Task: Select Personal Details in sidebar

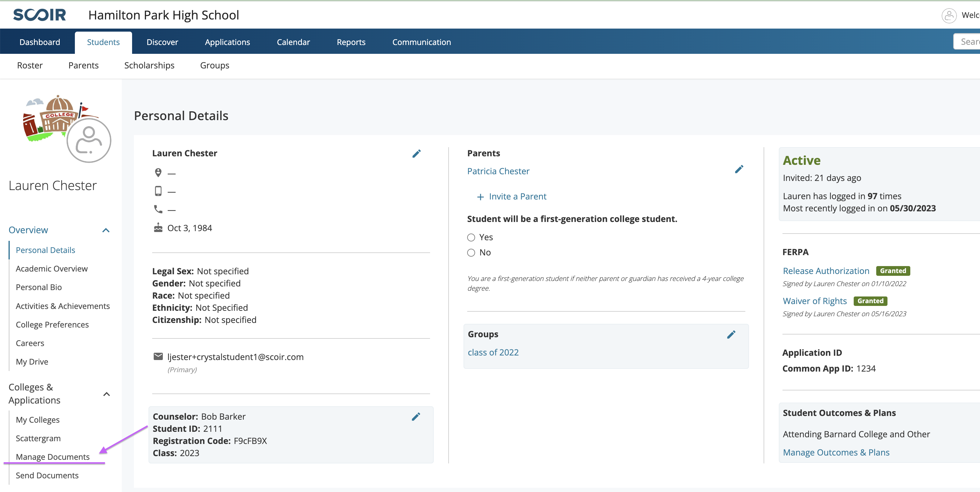Action: coord(45,250)
